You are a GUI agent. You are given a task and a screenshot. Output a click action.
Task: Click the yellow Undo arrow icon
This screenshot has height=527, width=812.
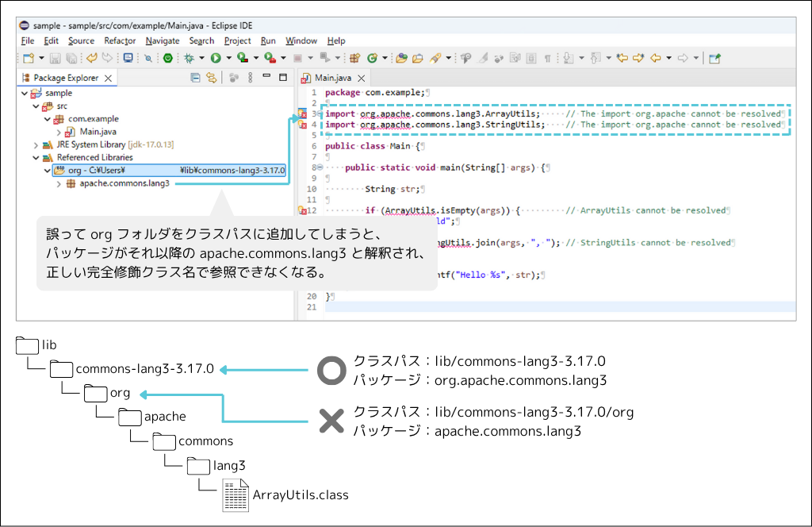[x=92, y=58]
